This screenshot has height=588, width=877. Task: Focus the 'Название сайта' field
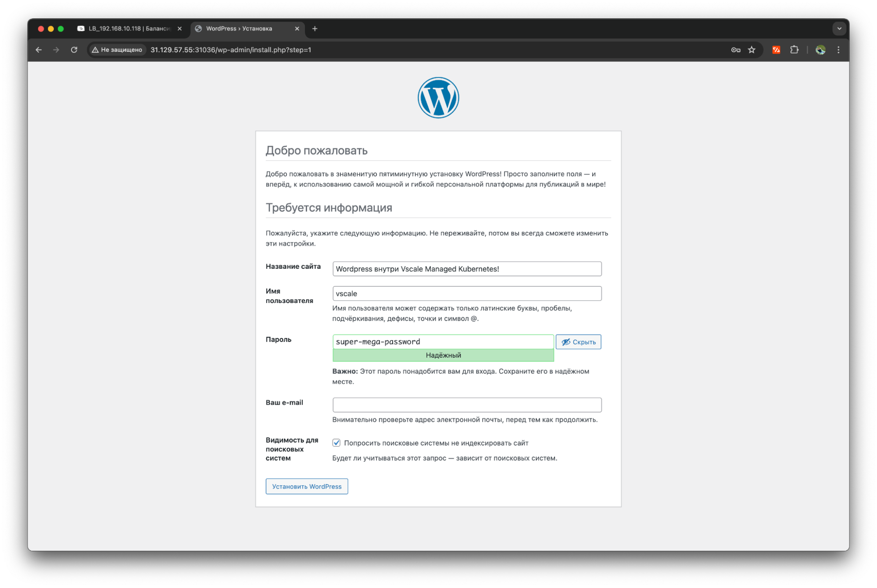coord(467,269)
